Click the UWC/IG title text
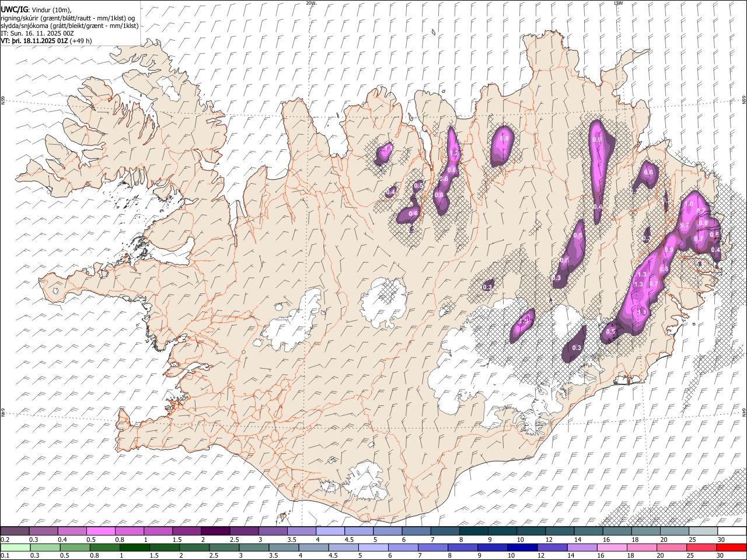Image resolution: width=747 pixels, height=560 pixels. 14,10
